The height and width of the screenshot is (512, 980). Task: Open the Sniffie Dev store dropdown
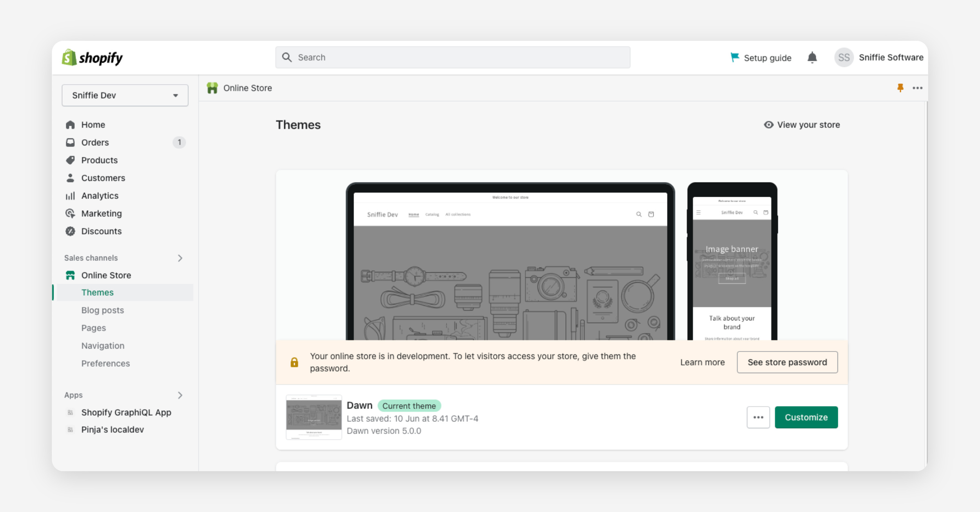pos(125,95)
